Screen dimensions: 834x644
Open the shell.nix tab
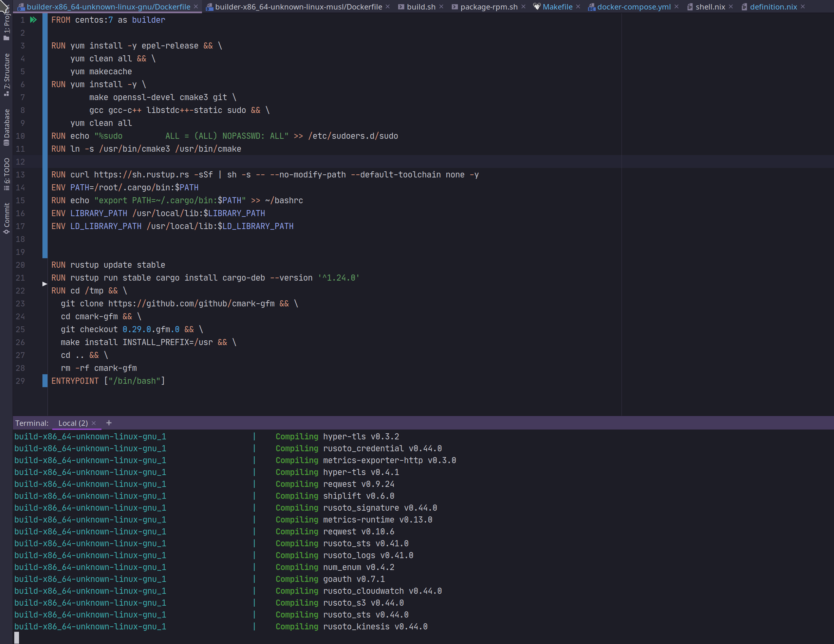click(x=709, y=6)
